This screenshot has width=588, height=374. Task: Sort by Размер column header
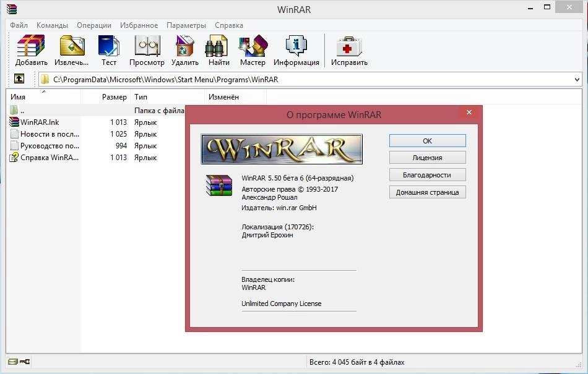click(106, 96)
